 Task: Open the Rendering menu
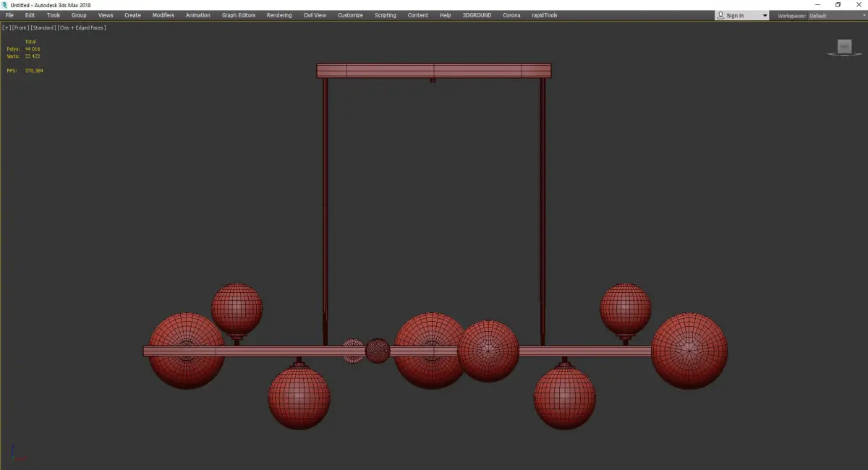click(279, 15)
